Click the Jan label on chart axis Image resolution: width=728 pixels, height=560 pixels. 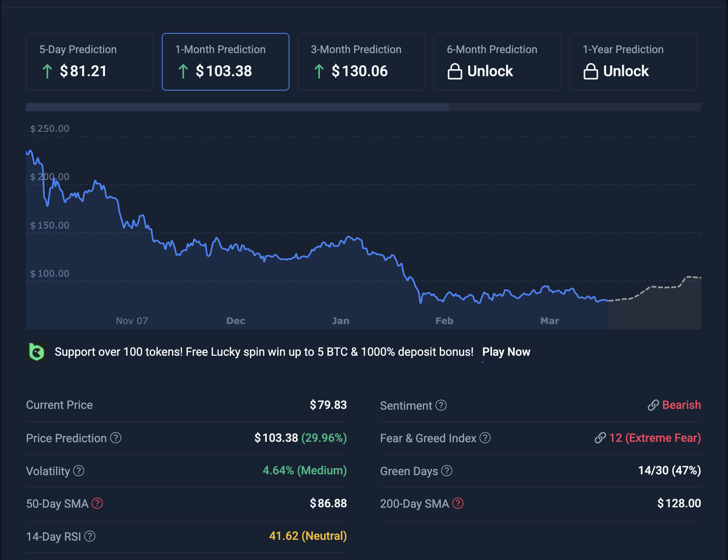pyautogui.click(x=341, y=321)
